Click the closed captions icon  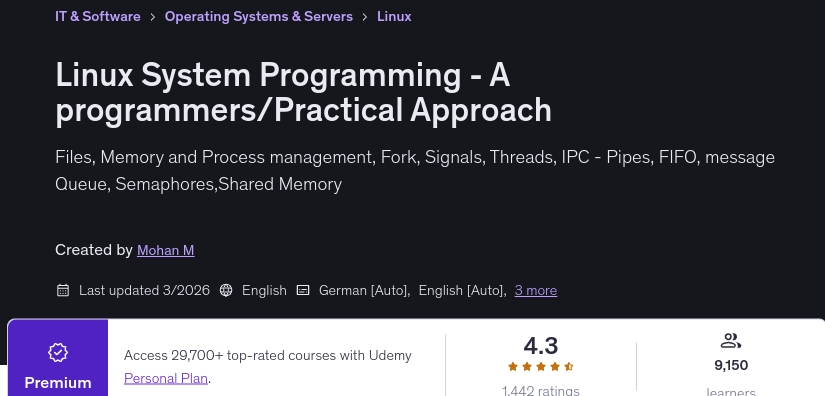pos(303,290)
